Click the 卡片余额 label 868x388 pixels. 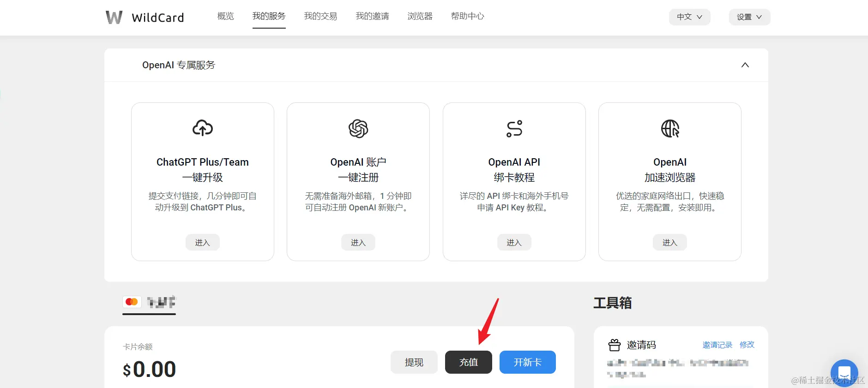tap(138, 346)
